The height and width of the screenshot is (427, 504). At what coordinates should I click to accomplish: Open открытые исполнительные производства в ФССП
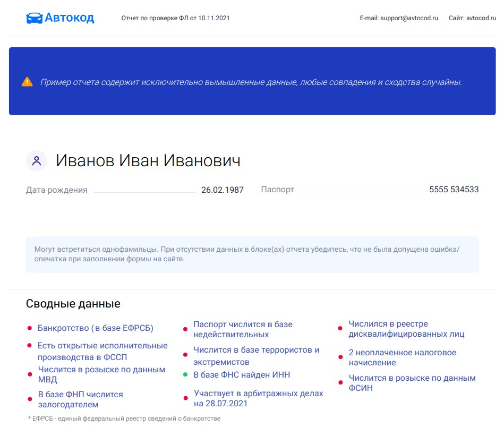(102, 352)
